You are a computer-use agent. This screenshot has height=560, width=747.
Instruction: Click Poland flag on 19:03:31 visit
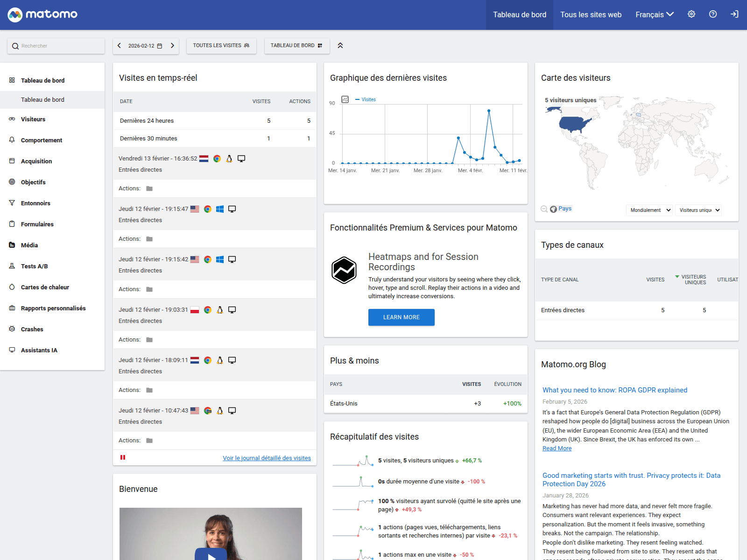click(x=195, y=310)
